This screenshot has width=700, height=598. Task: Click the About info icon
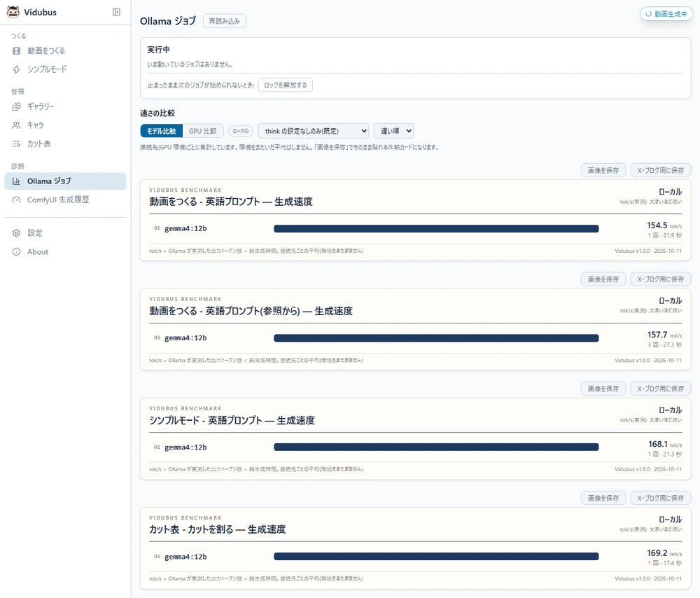[x=17, y=252]
